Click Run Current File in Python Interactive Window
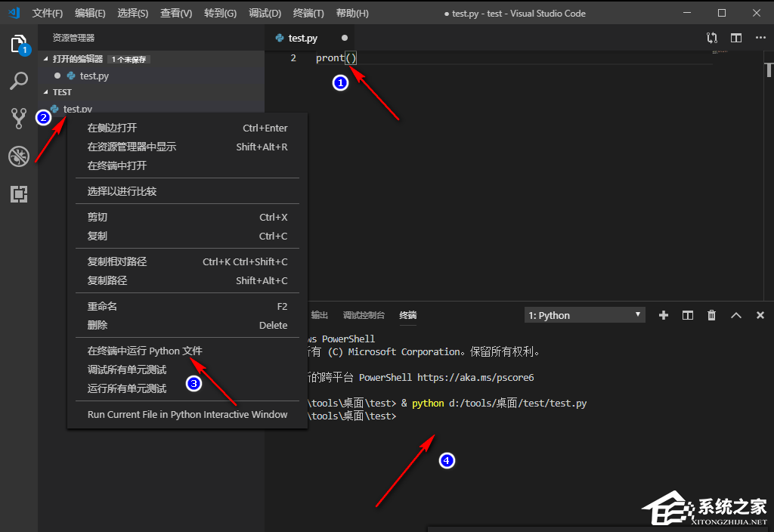Image resolution: width=774 pixels, height=532 pixels. click(187, 414)
